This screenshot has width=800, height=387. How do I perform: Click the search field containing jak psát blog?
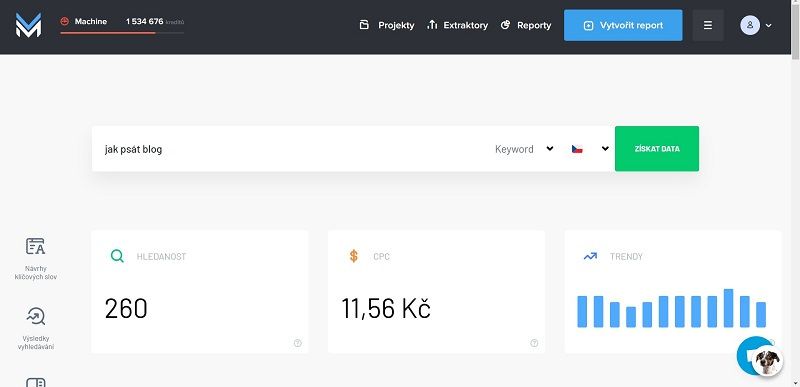coord(291,149)
